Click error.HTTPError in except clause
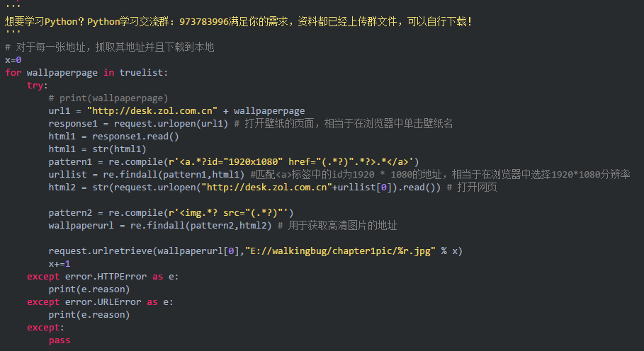Viewport: 644px width, 351px height. click(106, 277)
